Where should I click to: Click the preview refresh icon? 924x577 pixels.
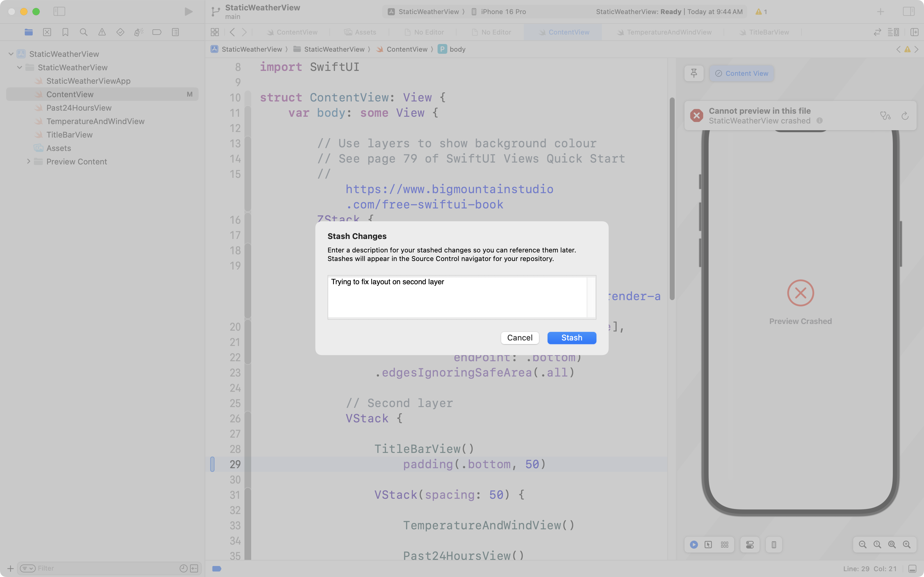click(905, 116)
